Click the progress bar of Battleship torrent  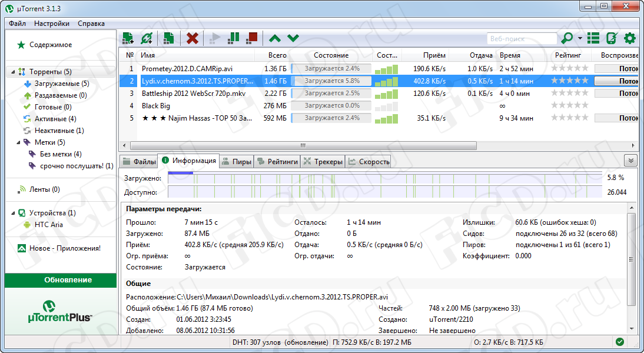pos(331,93)
